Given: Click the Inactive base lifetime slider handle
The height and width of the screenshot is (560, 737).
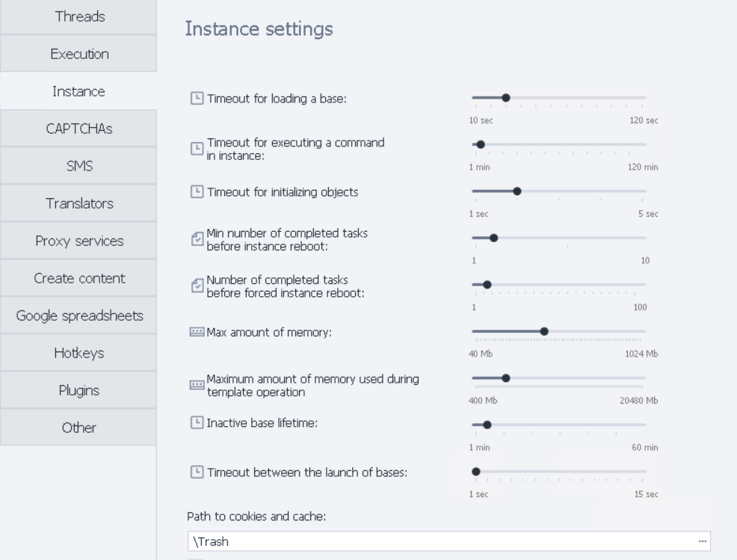Looking at the screenshot, I should point(487,425).
